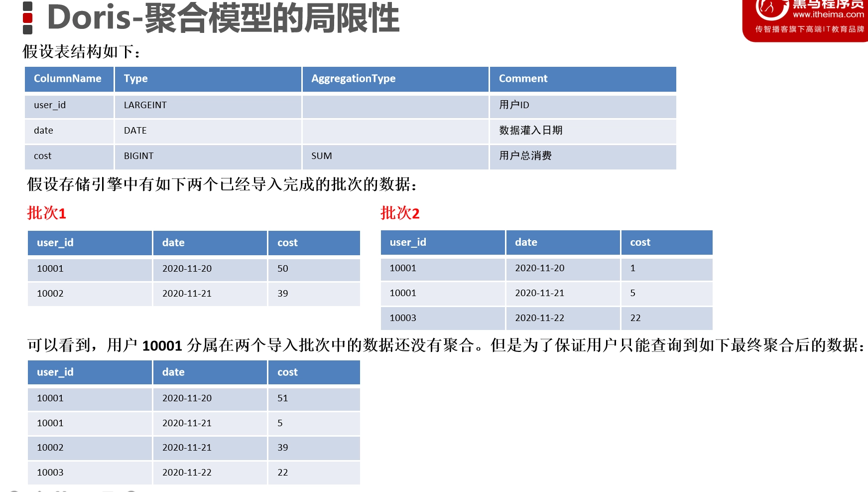Select the slide title Doris-聚合模型的局限性
This screenshot has width=868, height=492.
click(x=223, y=18)
